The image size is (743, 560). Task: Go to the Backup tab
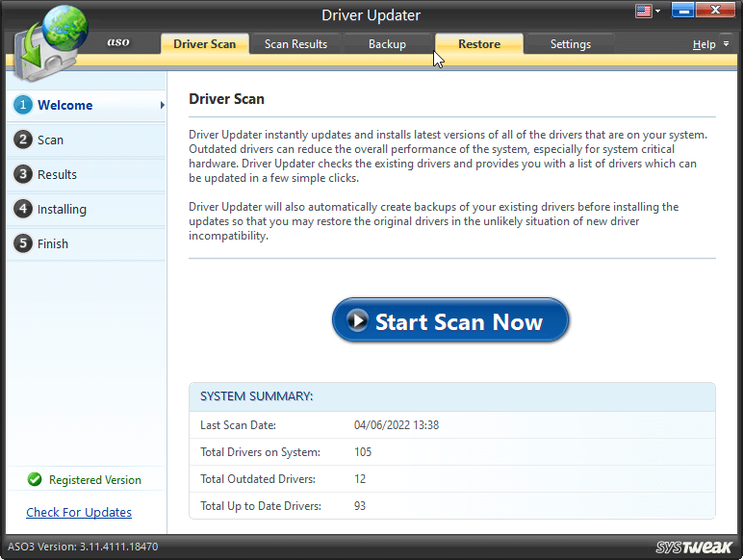point(387,44)
